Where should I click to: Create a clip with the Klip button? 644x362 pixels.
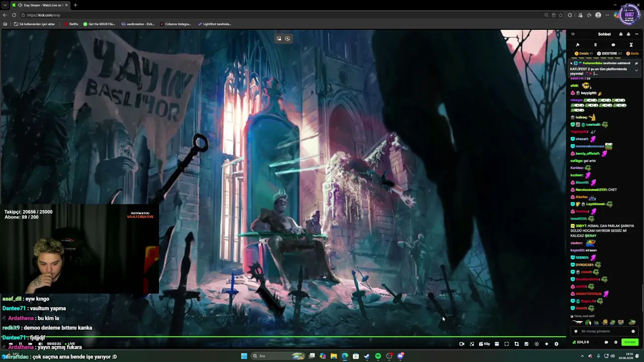point(485,344)
